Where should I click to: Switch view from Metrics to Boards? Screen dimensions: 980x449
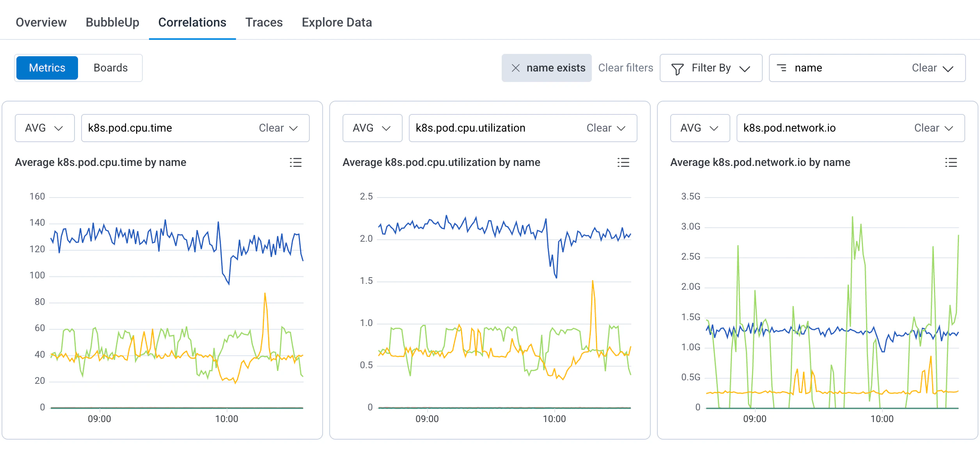point(110,68)
